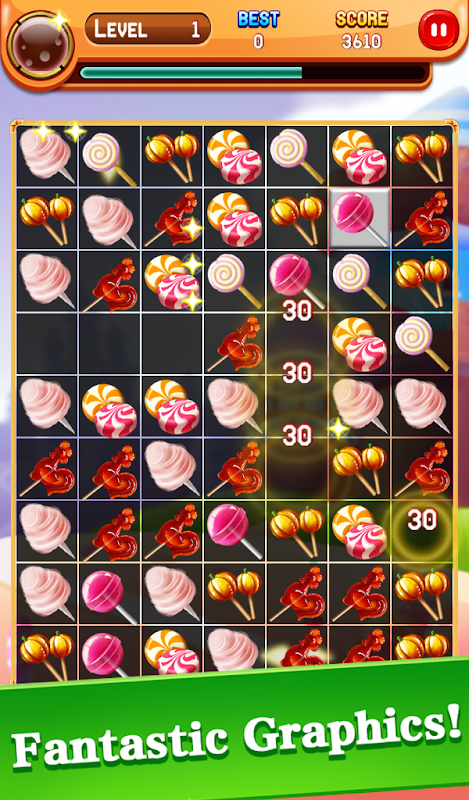
Task: Tap pink lollipop between rooster candy and pumpkin lollipops
Action: (234, 531)
